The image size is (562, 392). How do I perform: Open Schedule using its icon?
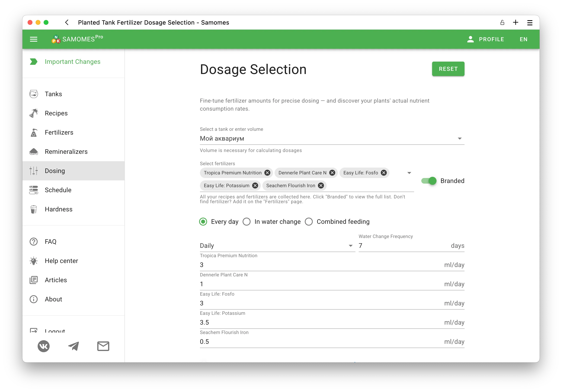coord(34,190)
